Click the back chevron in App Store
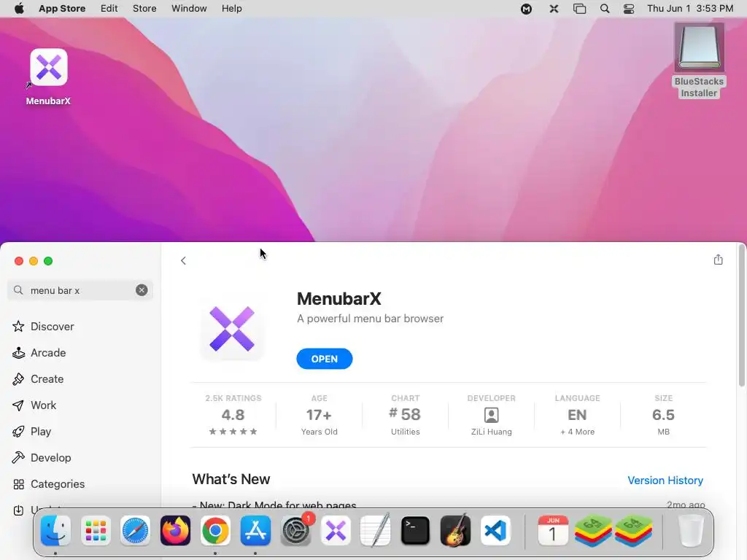The width and height of the screenshot is (747, 560). coord(183,260)
